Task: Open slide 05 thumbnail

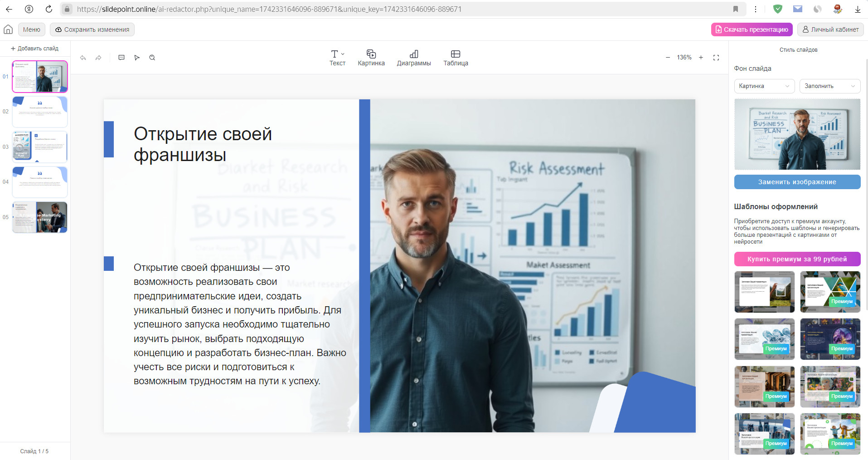Action: point(40,217)
